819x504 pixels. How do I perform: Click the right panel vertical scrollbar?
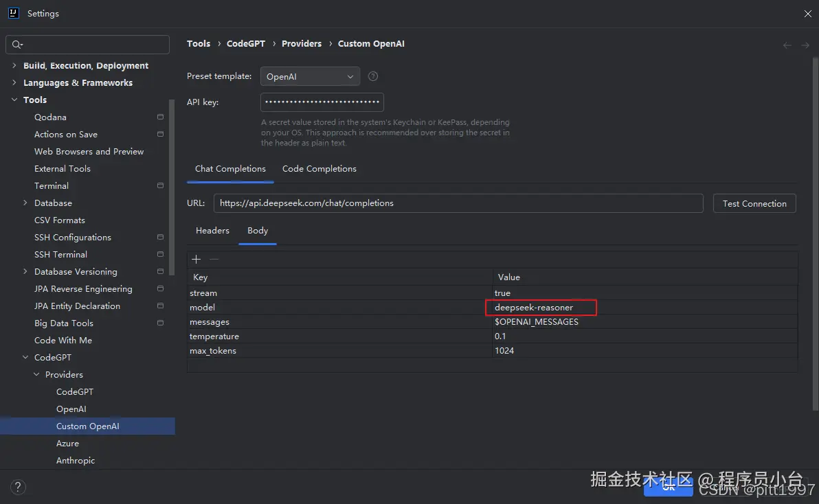[x=816, y=235]
